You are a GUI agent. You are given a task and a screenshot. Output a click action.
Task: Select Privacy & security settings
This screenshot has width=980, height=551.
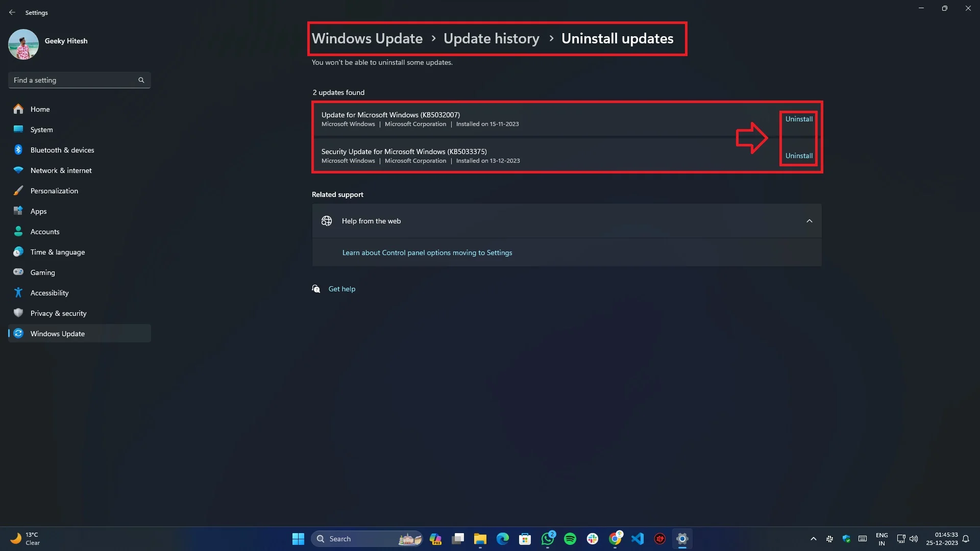[x=59, y=313]
